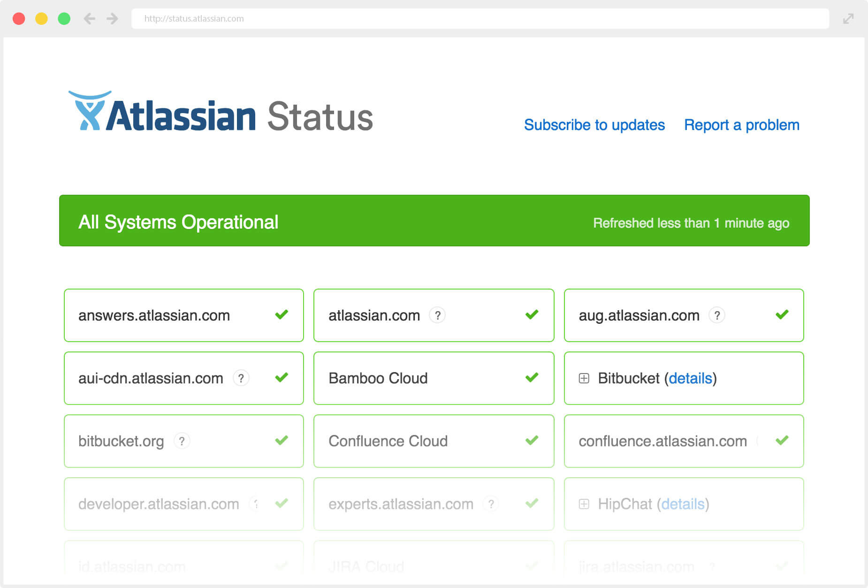Open the Bitbucket details link

click(690, 378)
